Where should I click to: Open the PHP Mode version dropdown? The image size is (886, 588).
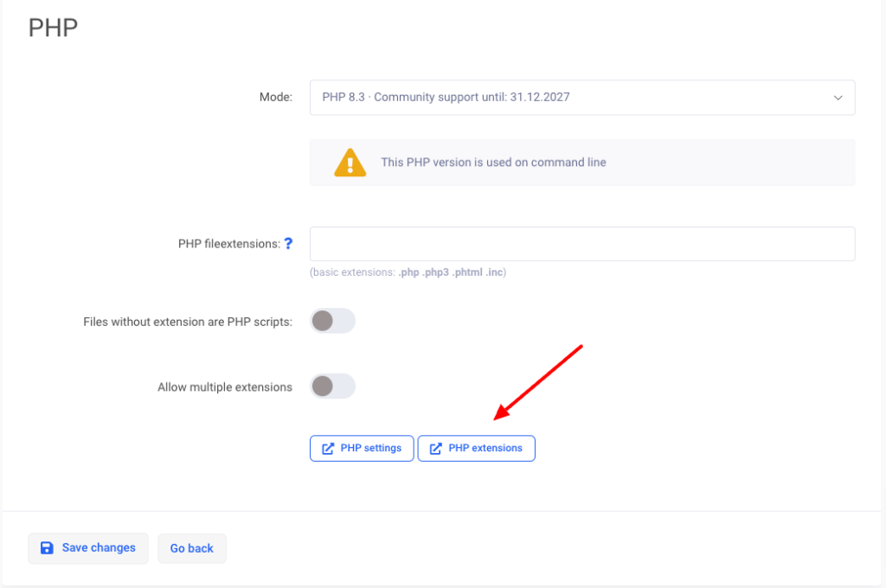pos(581,98)
